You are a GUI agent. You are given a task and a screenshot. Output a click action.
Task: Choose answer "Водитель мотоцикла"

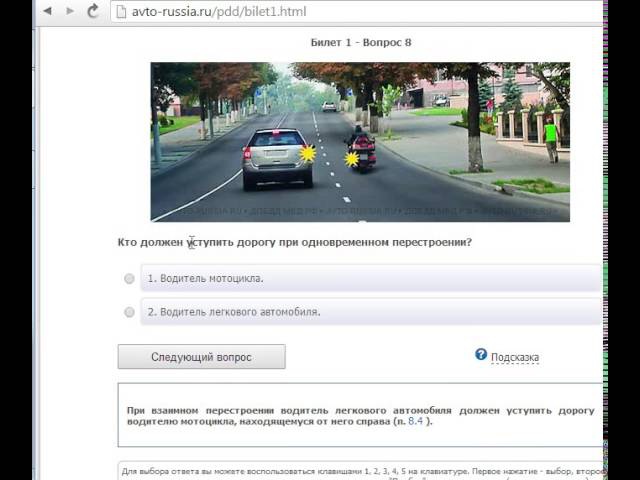206,279
